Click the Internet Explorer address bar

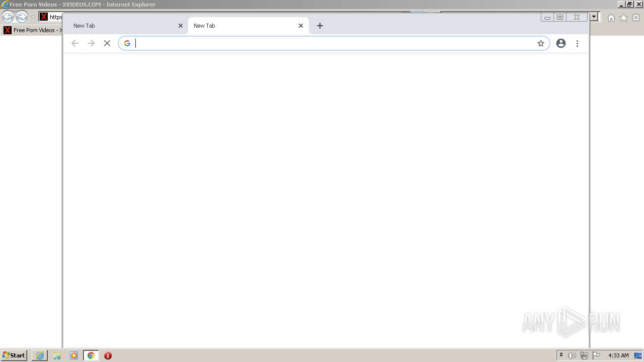coord(51,17)
